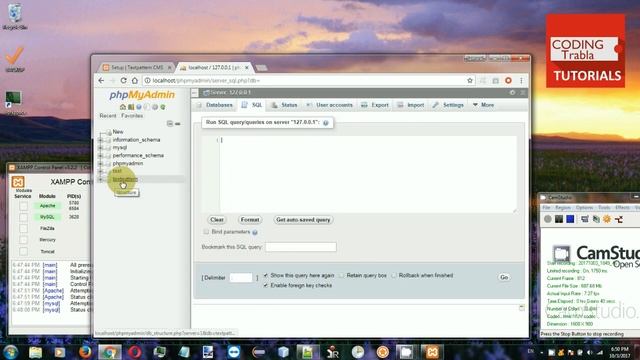Open the Databases tab
The image size is (640, 360).
pos(215,105)
